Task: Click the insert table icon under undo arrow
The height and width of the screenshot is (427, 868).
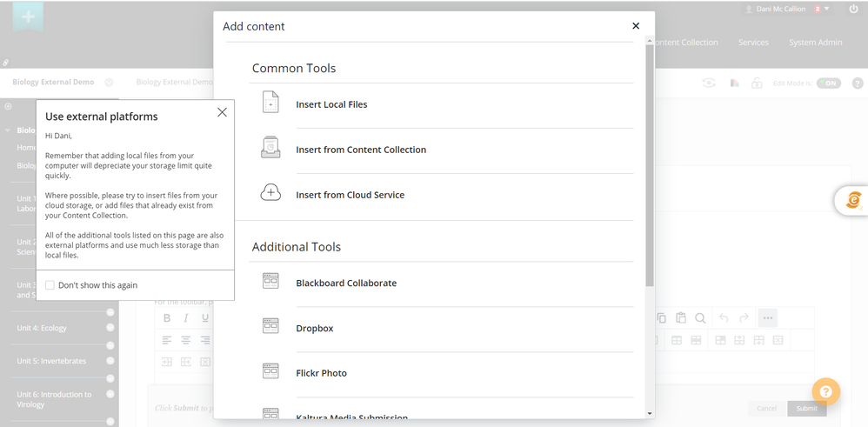Action: [x=720, y=340]
